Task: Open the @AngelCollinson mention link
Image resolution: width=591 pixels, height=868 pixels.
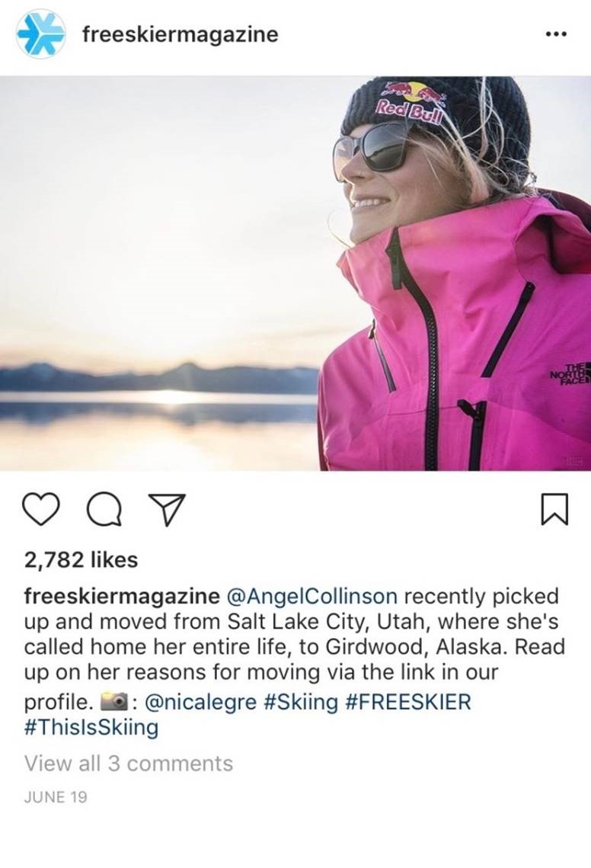Action: pyautogui.click(x=311, y=596)
